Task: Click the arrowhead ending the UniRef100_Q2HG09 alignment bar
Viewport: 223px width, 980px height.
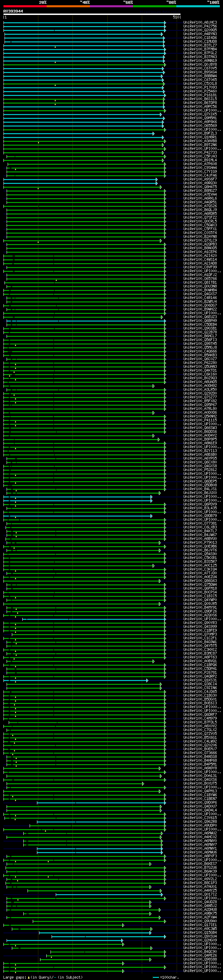Action: click(123, 940)
